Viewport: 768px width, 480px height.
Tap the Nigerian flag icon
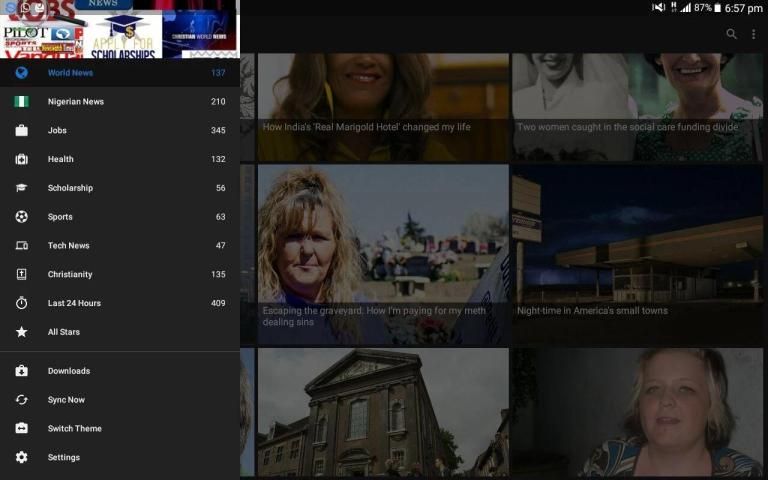tap(22, 102)
